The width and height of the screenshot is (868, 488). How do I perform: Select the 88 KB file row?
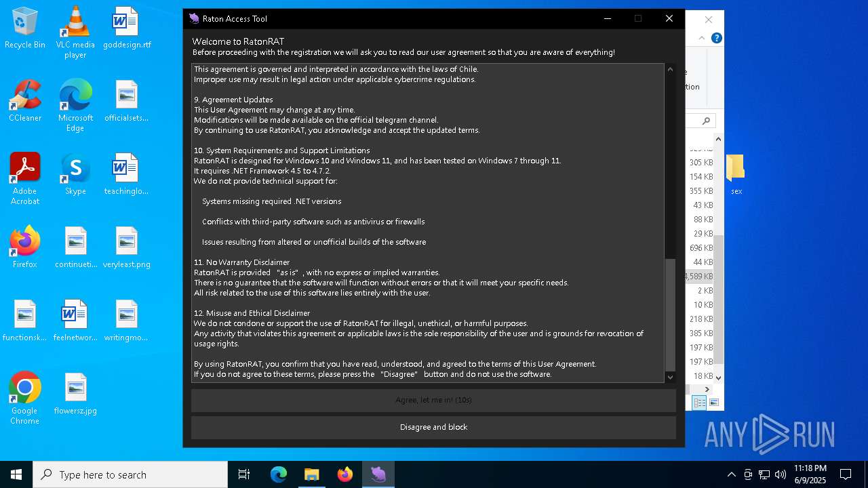click(x=700, y=220)
